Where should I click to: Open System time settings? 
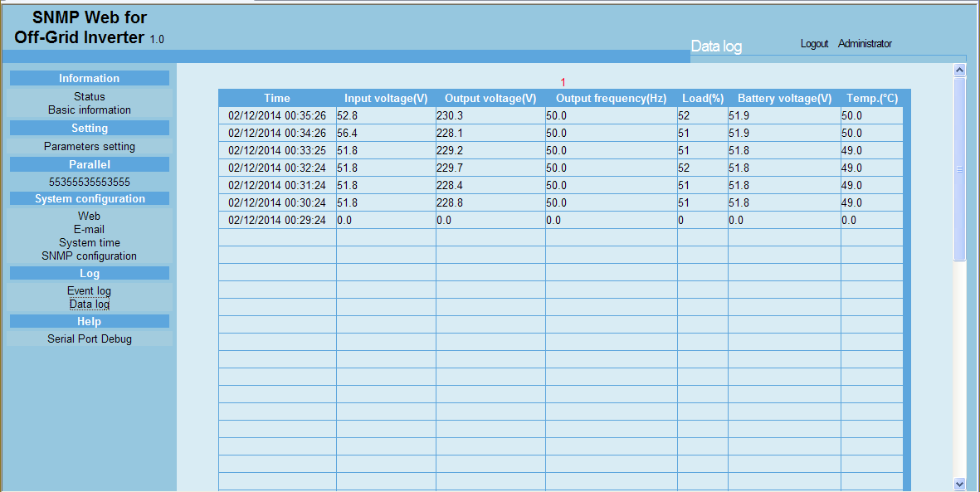coord(90,242)
